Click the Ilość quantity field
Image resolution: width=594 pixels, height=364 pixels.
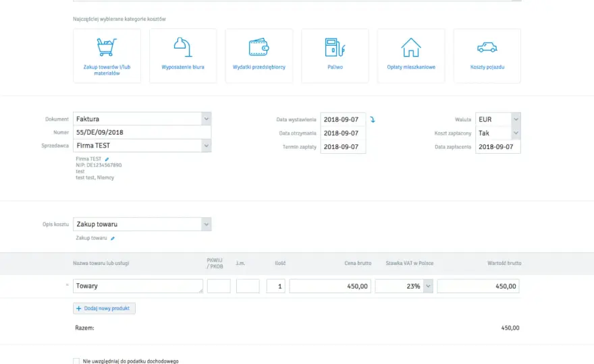[x=276, y=286]
